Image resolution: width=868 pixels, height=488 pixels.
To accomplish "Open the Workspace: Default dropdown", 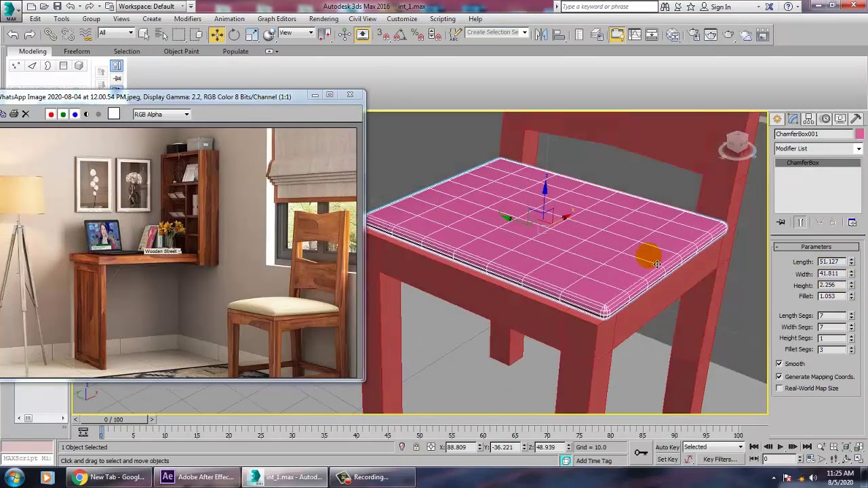I will click(x=151, y=6).
